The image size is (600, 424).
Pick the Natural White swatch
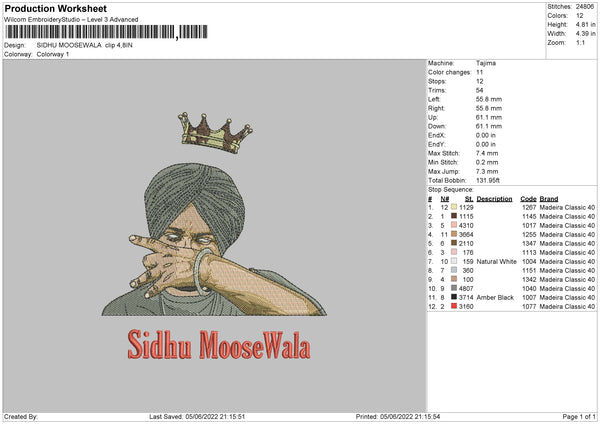pyautogui.click(x=454, y=261)
